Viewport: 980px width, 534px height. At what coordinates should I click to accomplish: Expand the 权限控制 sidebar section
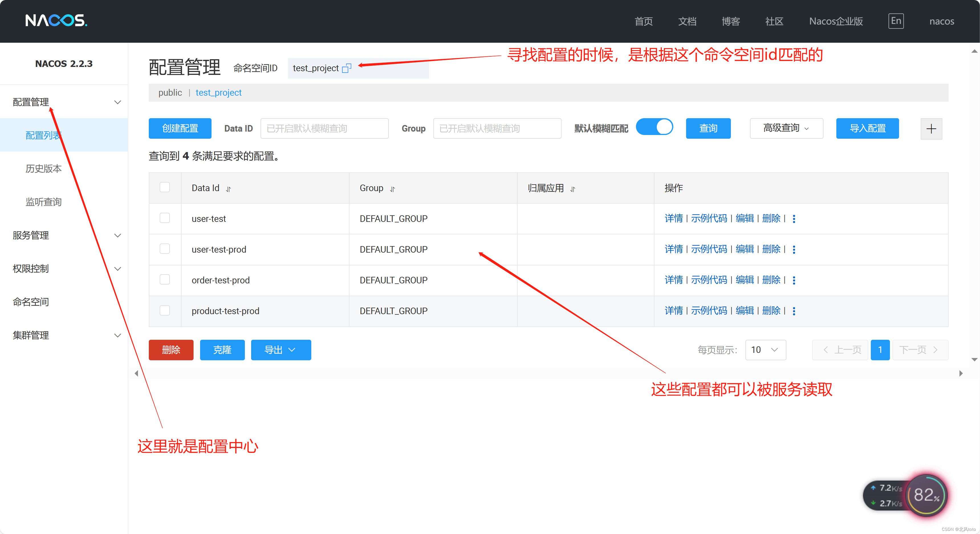click(64, 269)
